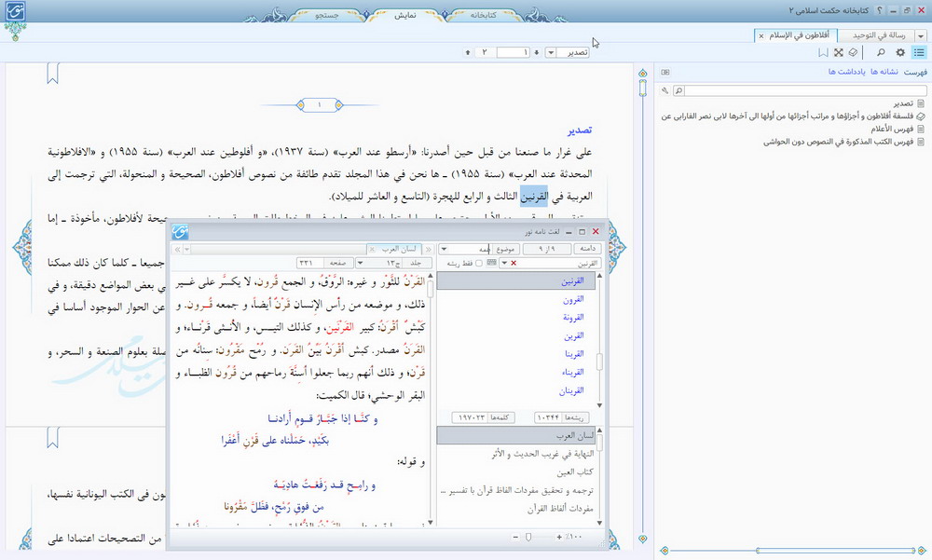Screen dimensions: 932x560
Task: Open the dictionary search word history dropdown
Action: tap(504, 263)
